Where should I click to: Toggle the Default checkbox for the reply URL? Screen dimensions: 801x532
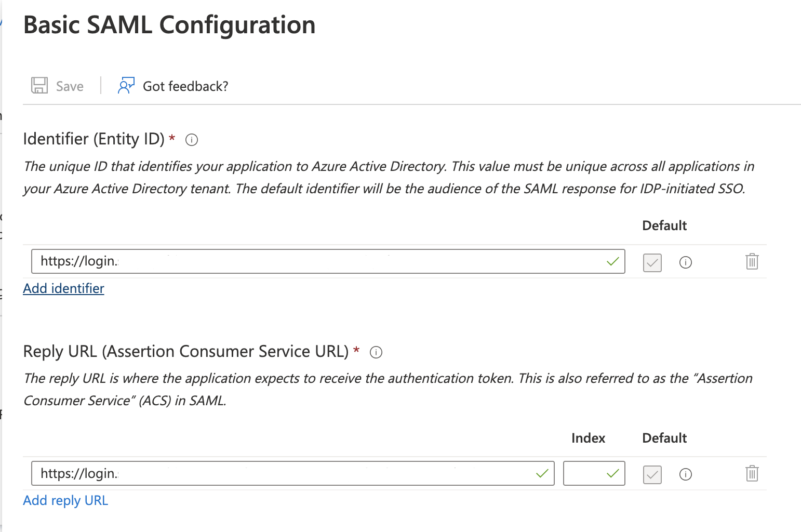pos(652,474)
